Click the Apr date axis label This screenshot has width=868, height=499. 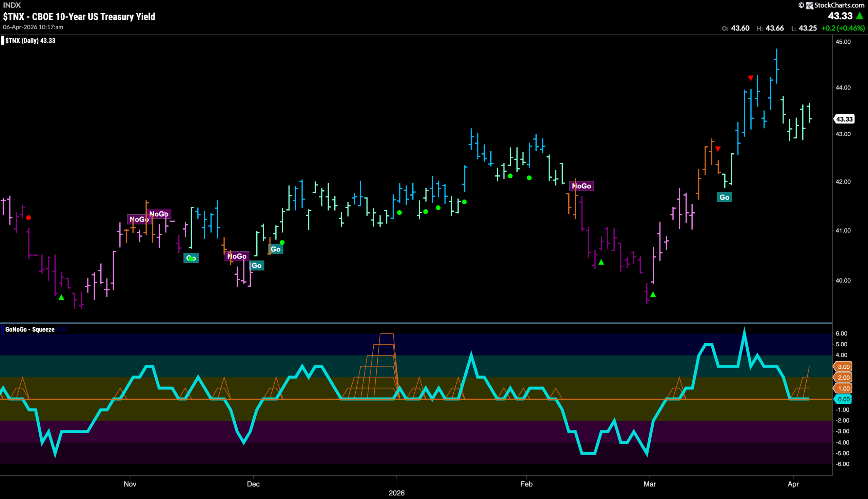(x=793, y=484)
